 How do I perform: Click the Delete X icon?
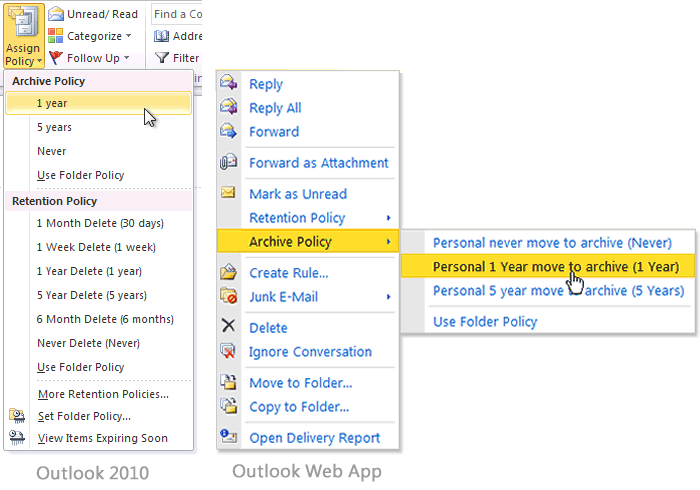[228, 326]
